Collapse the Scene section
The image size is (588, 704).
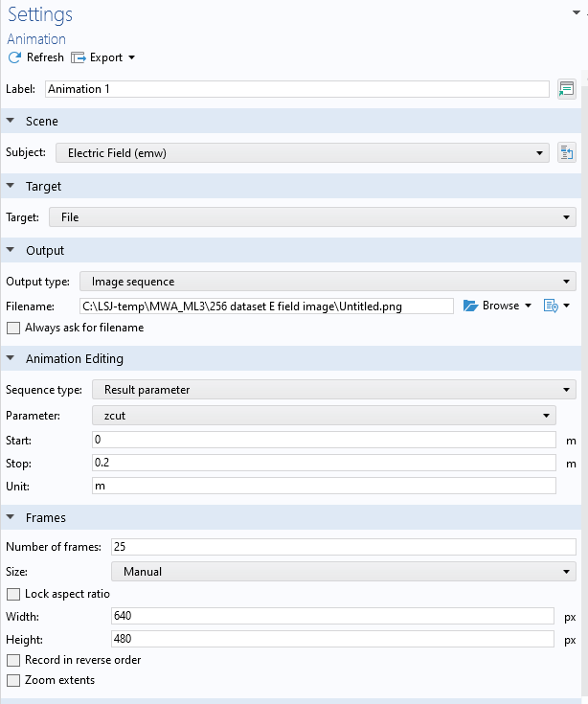11,122
